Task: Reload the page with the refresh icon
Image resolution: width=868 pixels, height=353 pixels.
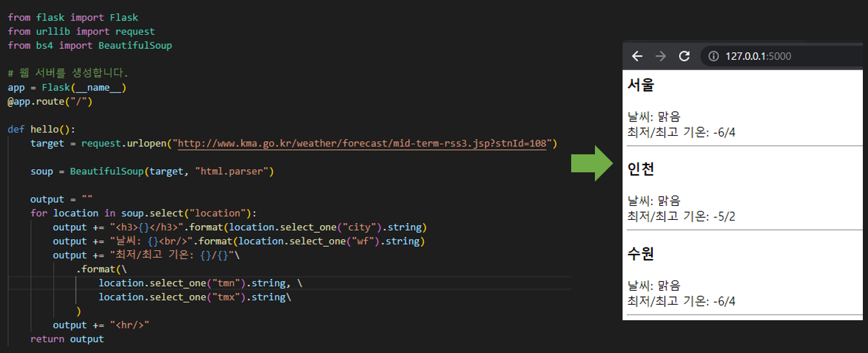Action: pyautogui.click(x=684, y=57)
